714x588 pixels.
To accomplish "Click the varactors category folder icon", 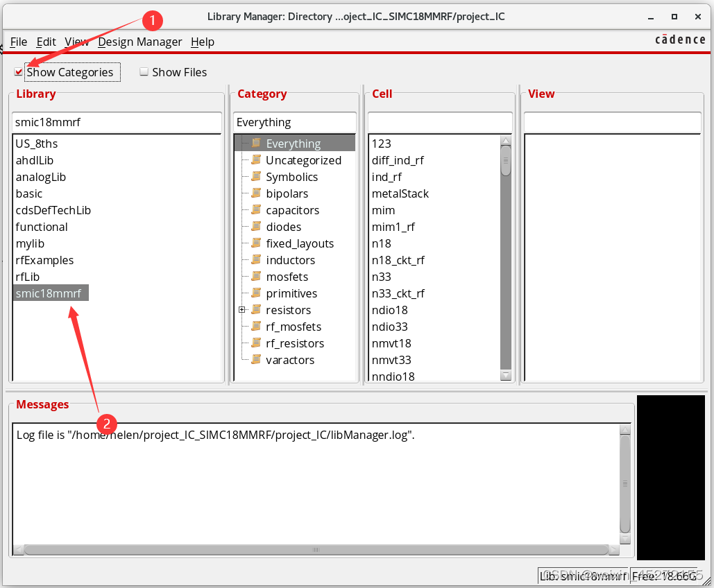I will 256,360.
